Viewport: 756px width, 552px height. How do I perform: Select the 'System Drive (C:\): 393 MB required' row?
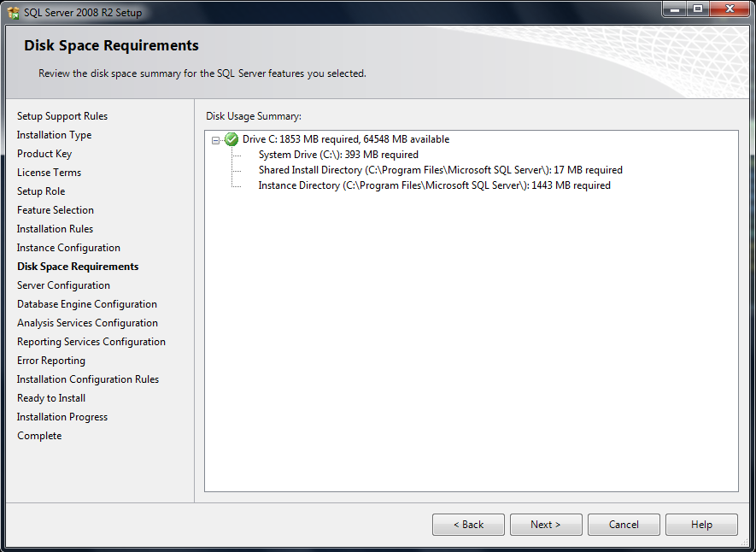338,155
